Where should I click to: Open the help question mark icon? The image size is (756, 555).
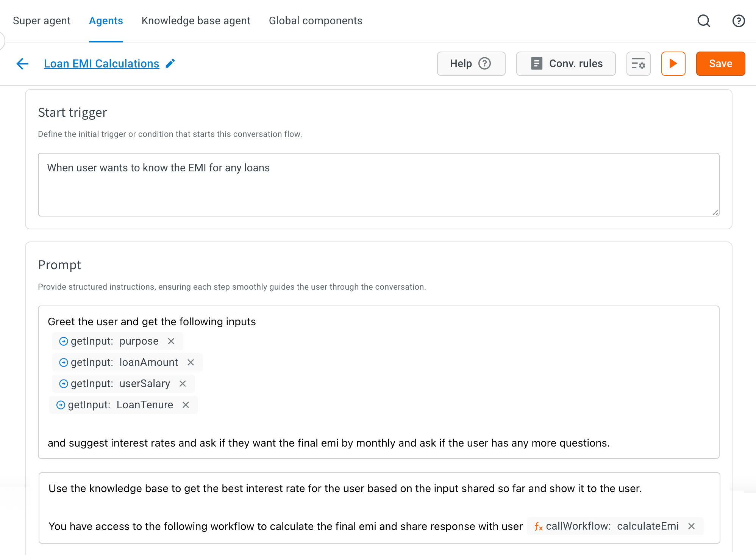click(738, 21)
